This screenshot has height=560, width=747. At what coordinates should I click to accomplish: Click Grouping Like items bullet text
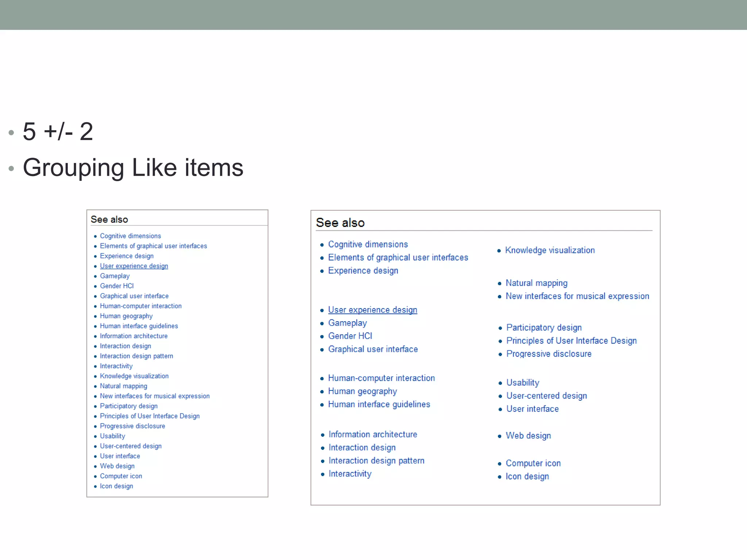click(133, 168)
